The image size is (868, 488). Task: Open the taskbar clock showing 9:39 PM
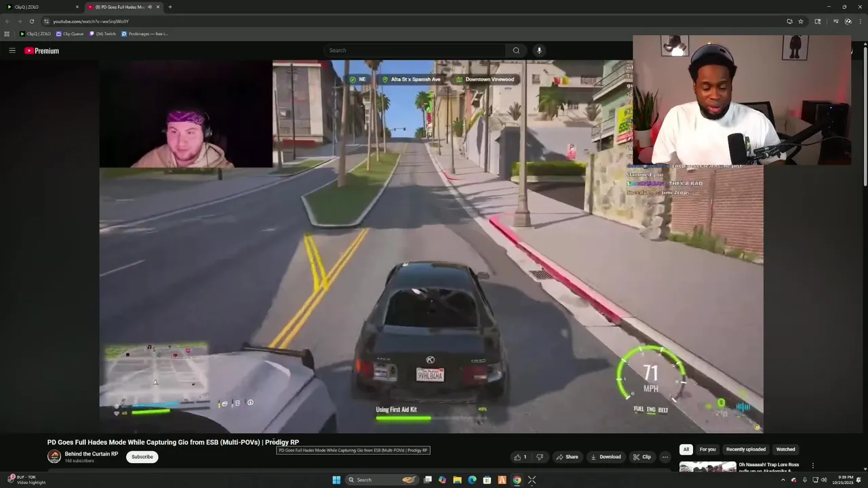pos(844,480)
